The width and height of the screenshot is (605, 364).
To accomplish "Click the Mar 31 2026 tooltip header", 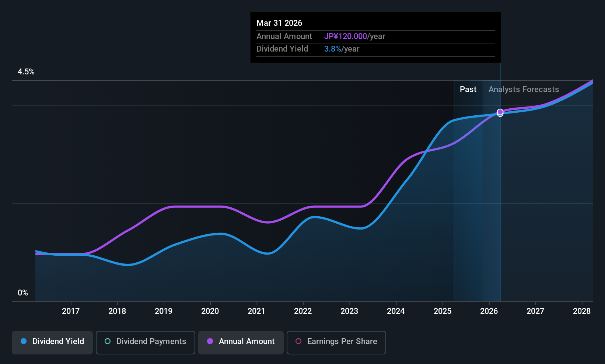I will (x=279, y=23).
